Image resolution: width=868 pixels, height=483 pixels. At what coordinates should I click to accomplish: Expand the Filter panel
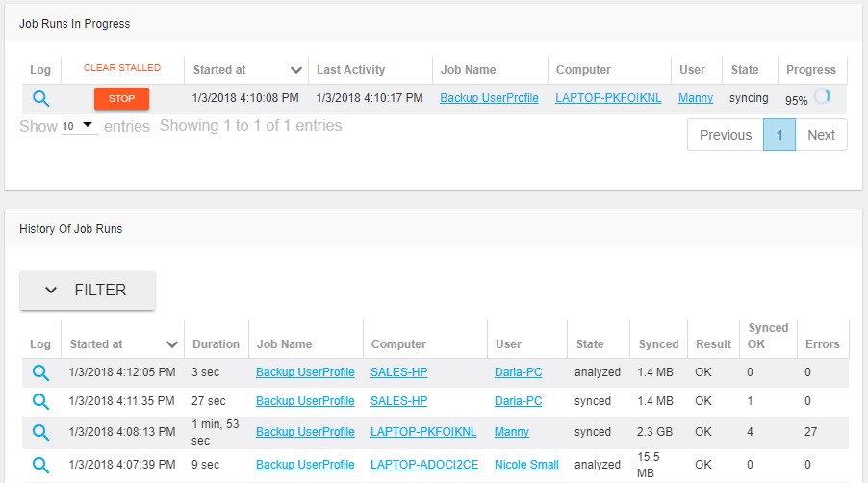(x=88, y=290)
